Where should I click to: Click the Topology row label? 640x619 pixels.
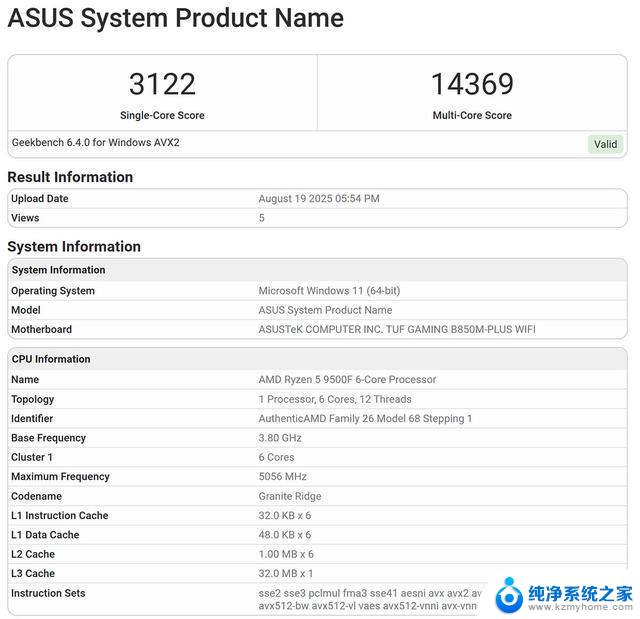pos(33,399)
